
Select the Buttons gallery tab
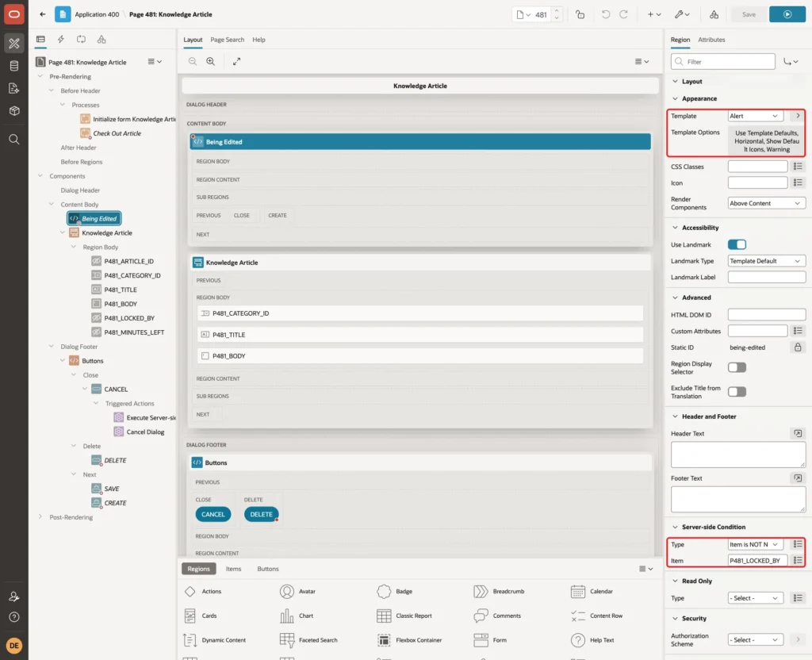pyautogui.click(x=268, y=569)
